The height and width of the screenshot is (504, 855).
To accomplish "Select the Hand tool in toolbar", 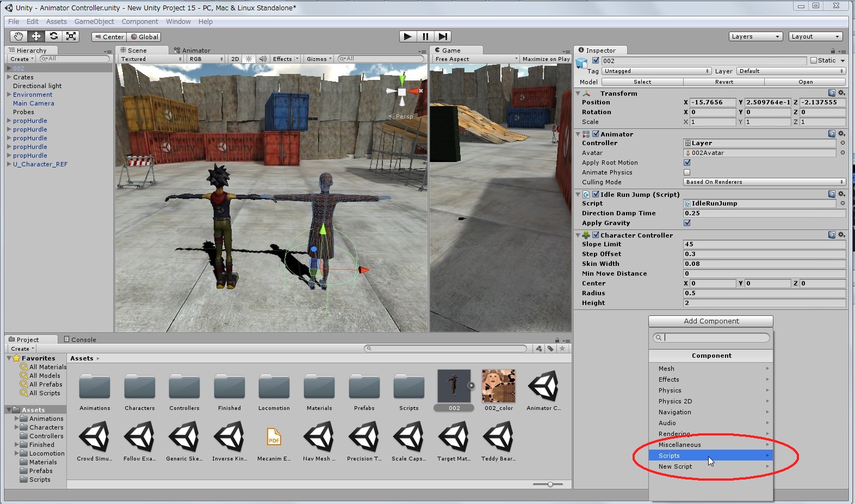I will click(x=18, y=36).
